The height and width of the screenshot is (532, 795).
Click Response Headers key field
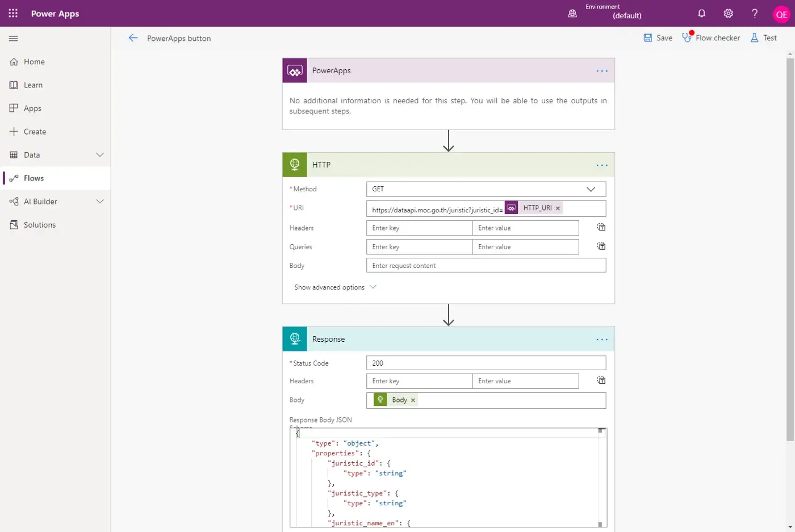(x=420, y=381)
